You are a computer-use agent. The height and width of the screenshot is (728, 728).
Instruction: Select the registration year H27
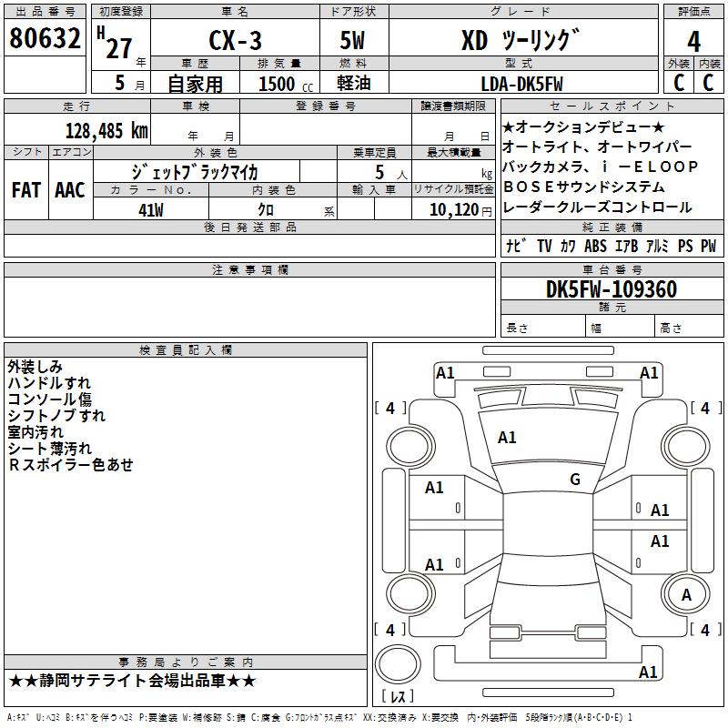pyautogui.click(x=115, y=43)
